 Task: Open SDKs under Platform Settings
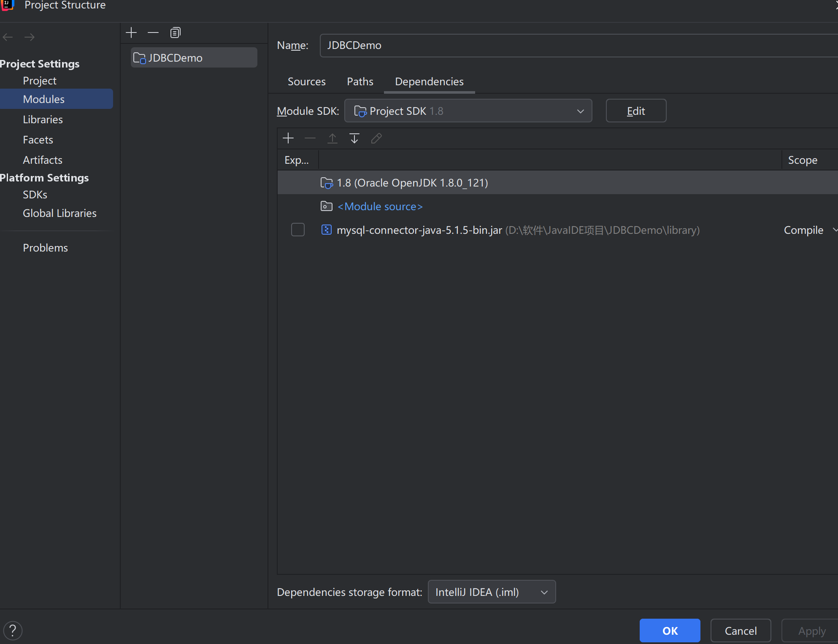(x=35, y=195)
